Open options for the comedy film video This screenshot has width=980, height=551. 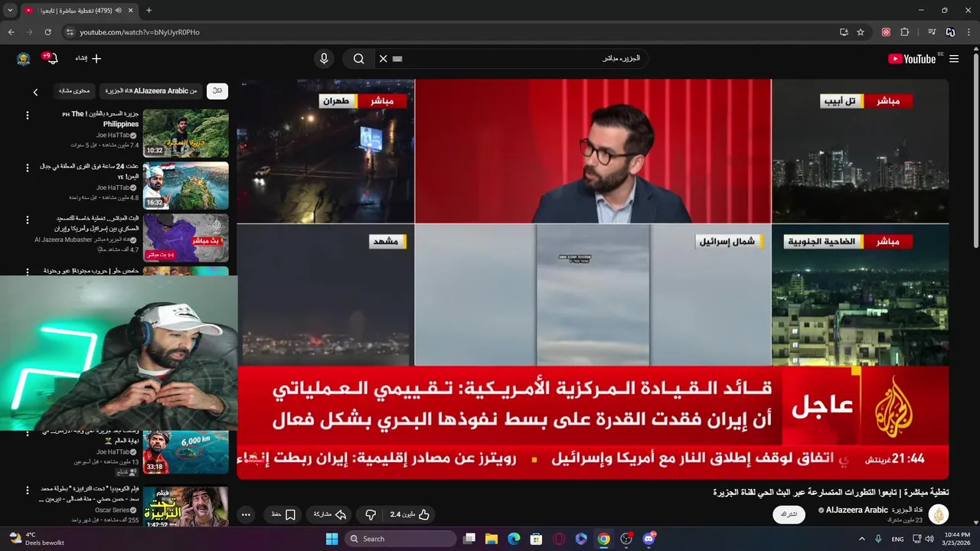pyautogui.click(x=28, y=490)
